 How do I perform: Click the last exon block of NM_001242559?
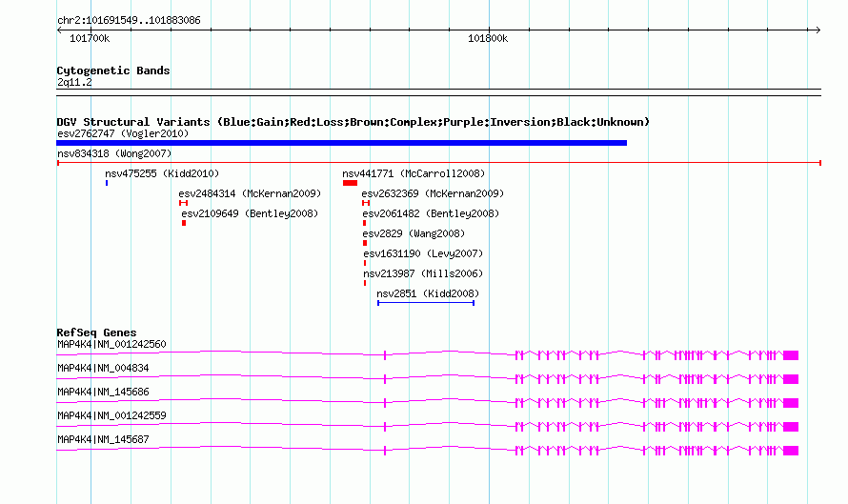(791, 427)
